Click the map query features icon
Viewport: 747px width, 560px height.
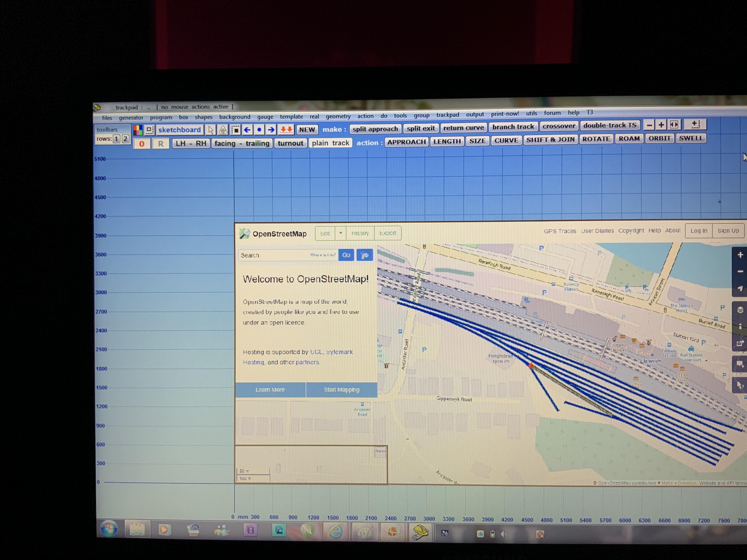click(x=740, y=385)
